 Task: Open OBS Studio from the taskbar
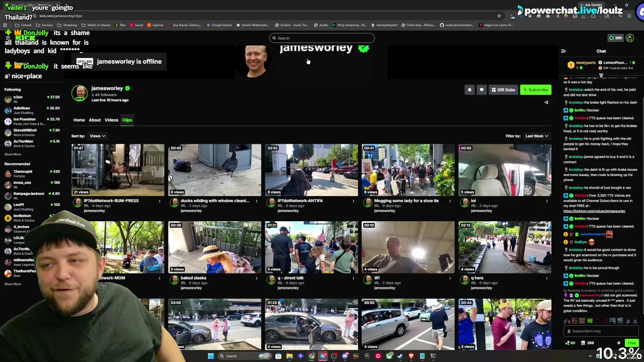[x=334, y=356]
